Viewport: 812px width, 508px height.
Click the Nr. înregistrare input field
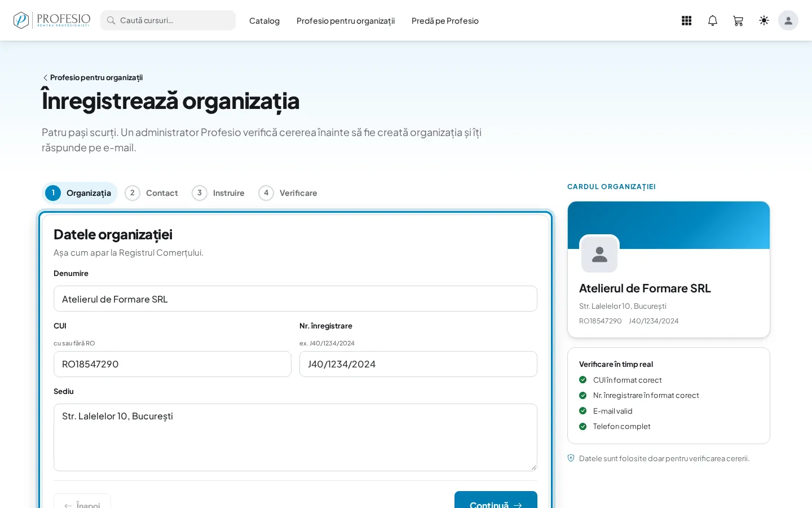[x=418, y=364]
